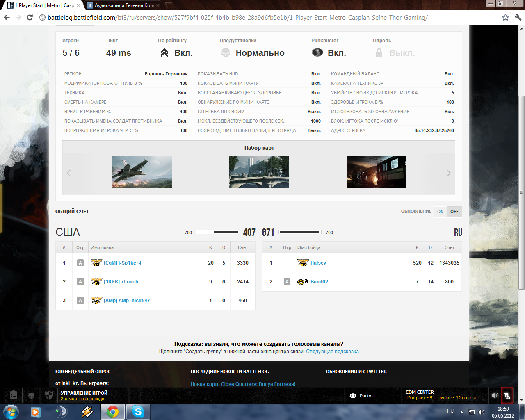Open the Управление игрой panel

[x=84, y=395]
